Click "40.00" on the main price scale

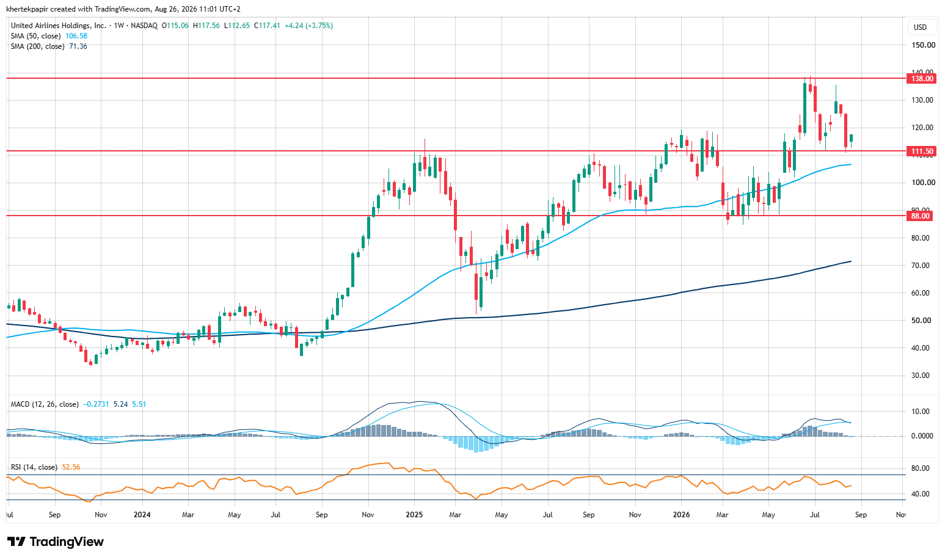921,348
